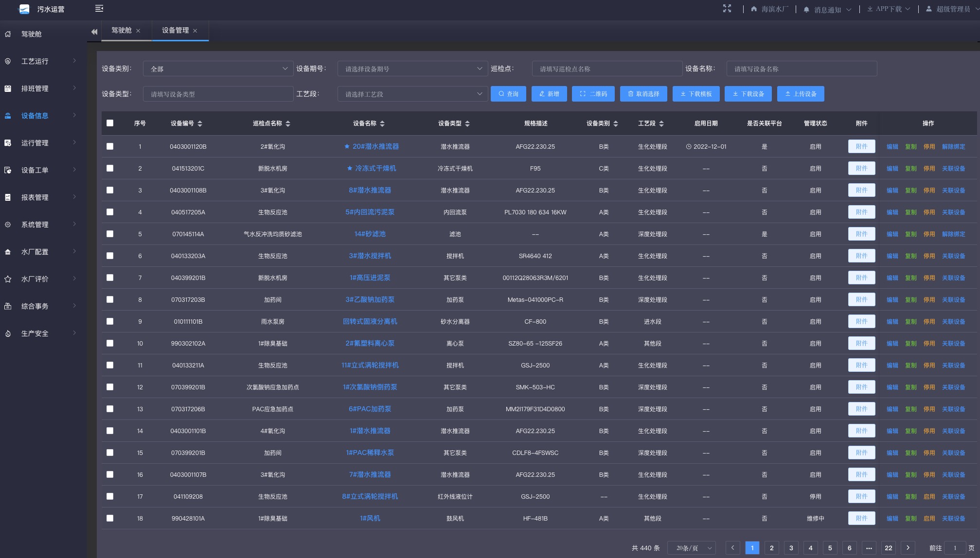
Task: Sort by 巡检点名称 column arrows
Action: pyautogui.click(x=288, y=123)
